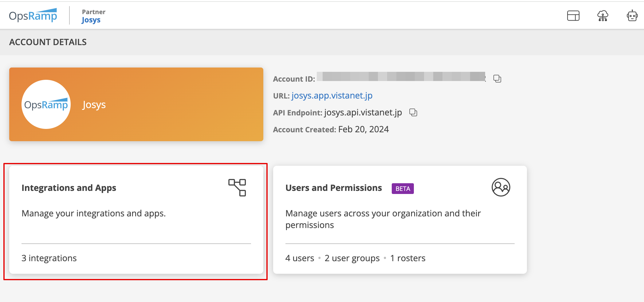Click the circular OpsRamp logo in orange banner
Screen dimensions: 644x302
[x=46, y=104]
